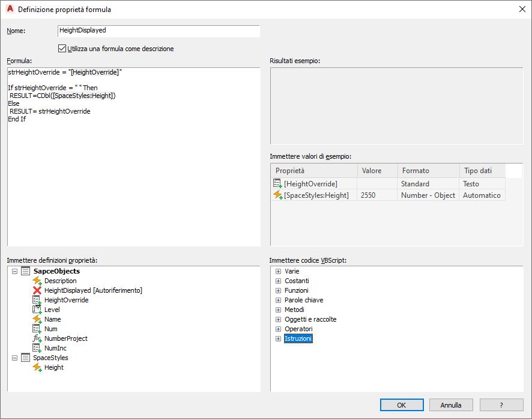Expand the Oggetti e raccolte category
Screen dimensions: 532x419
click(278, 320)
